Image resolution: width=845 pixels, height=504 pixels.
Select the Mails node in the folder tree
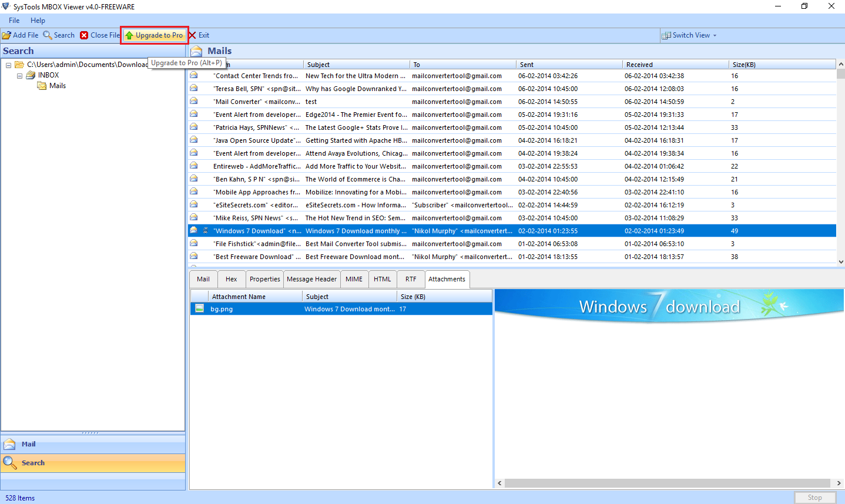(56, 85)
